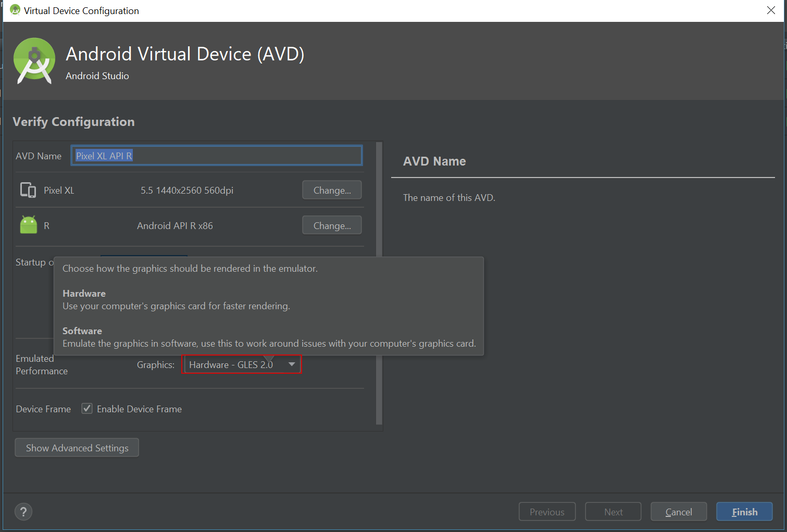Click 'The name of this AVD.' description
This screenshot has height=532, width=787.
(x=449, y=197)
